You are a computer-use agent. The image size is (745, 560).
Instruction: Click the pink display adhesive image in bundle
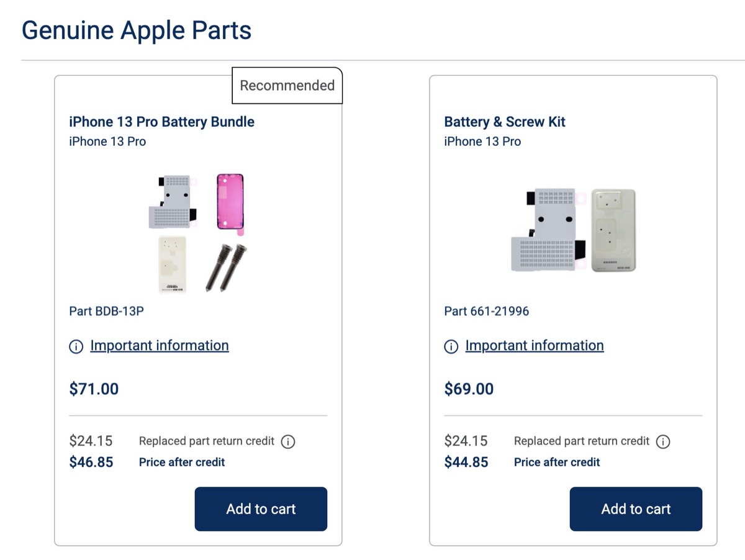(x=230, y=202)
